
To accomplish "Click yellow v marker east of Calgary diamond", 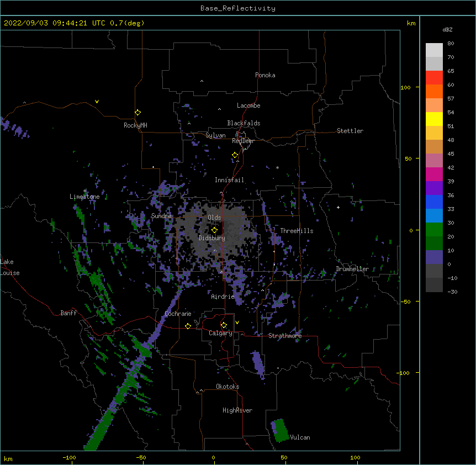I will [x=237, y=323].
